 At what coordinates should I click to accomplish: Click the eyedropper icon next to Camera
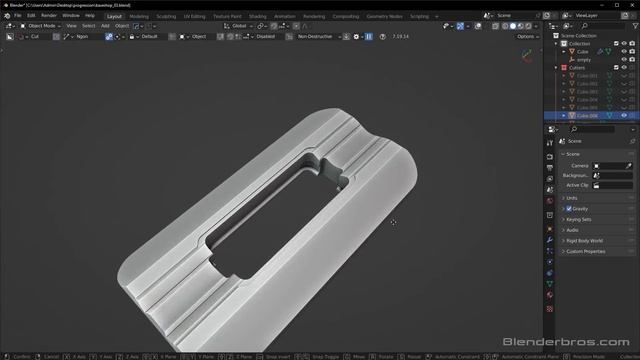point(629,166)
